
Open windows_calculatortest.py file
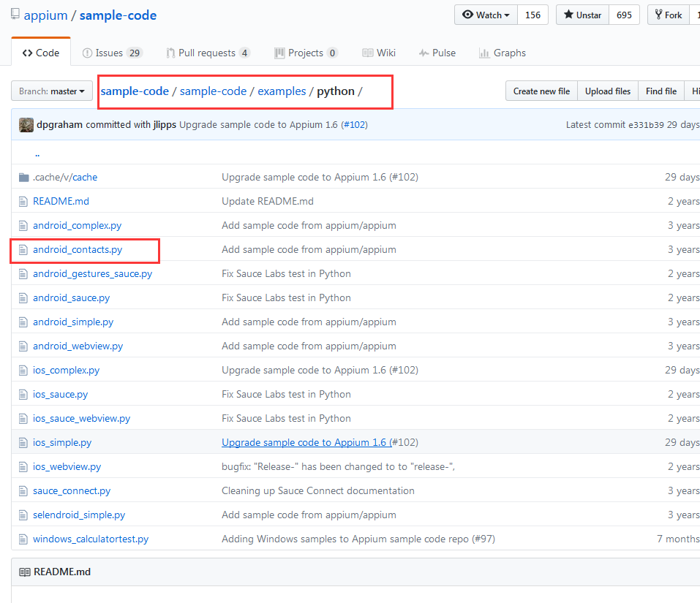(x=91, y=539)
